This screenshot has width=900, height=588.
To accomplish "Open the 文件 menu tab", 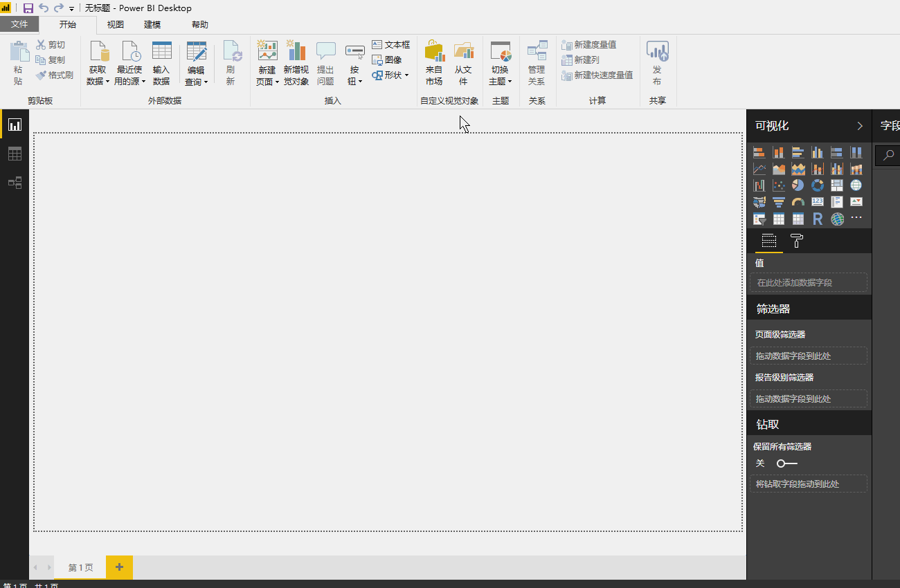I will pyautogui.click(x=19, y=24).
